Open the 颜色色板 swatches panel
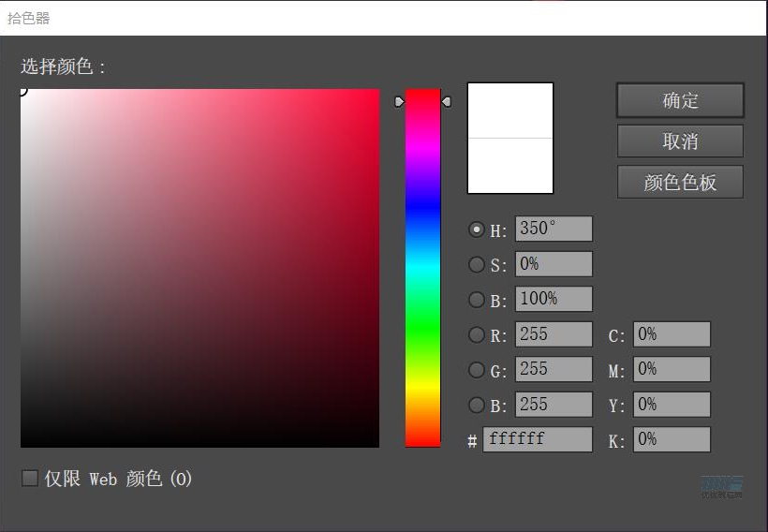The width and height of the screenshot is (768, 532). 680,183
